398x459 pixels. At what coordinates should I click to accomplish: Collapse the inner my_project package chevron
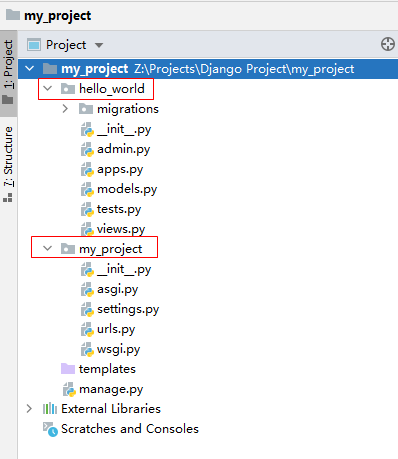pyautogui.click(x=48, y=248)
